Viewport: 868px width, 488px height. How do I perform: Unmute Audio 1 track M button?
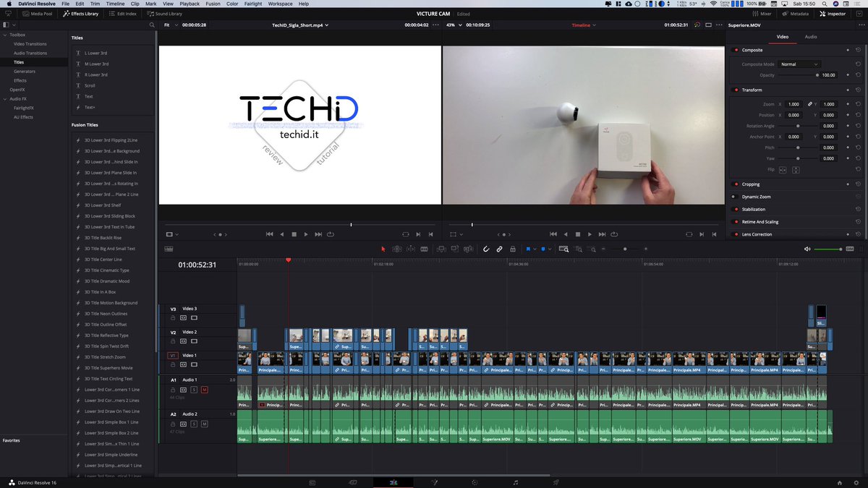click(x=204, y=390)
